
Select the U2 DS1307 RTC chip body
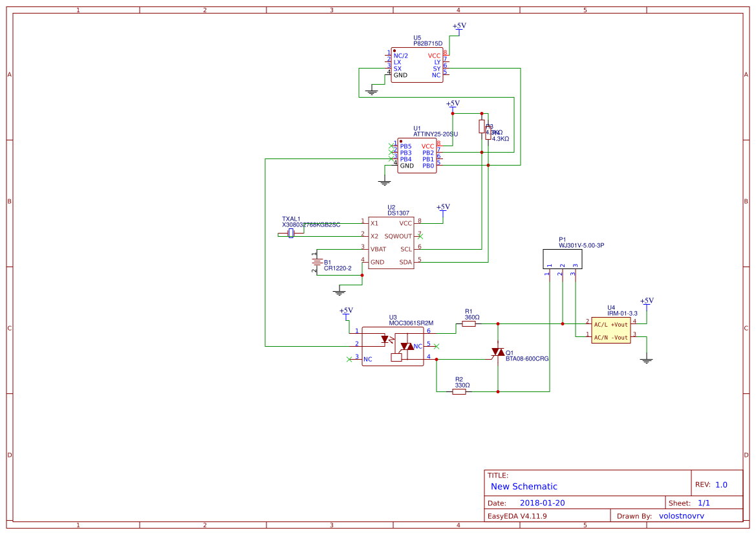391,243
